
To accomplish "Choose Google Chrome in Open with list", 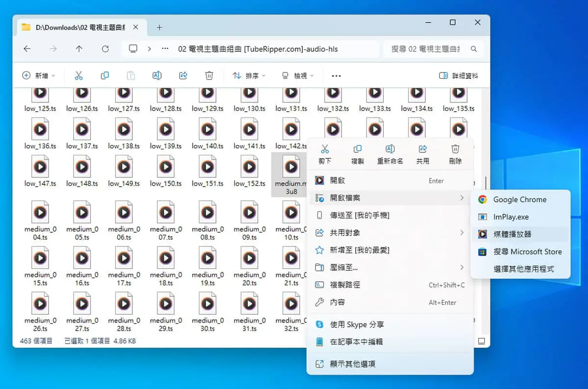I will 520,199.
